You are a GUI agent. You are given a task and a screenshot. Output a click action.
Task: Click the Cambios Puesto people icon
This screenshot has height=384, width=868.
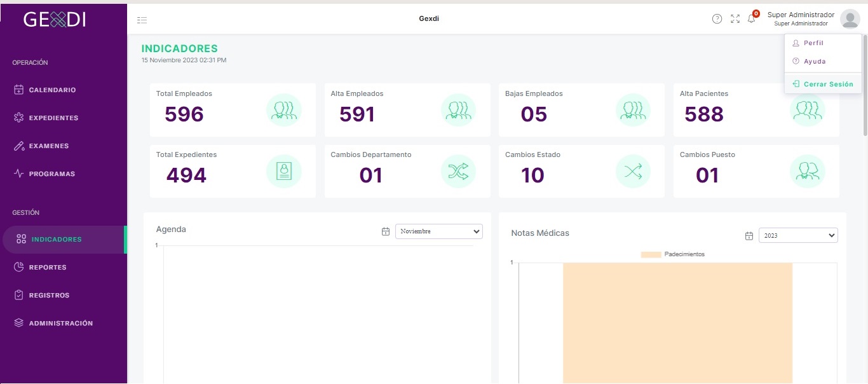coord(807,171)
